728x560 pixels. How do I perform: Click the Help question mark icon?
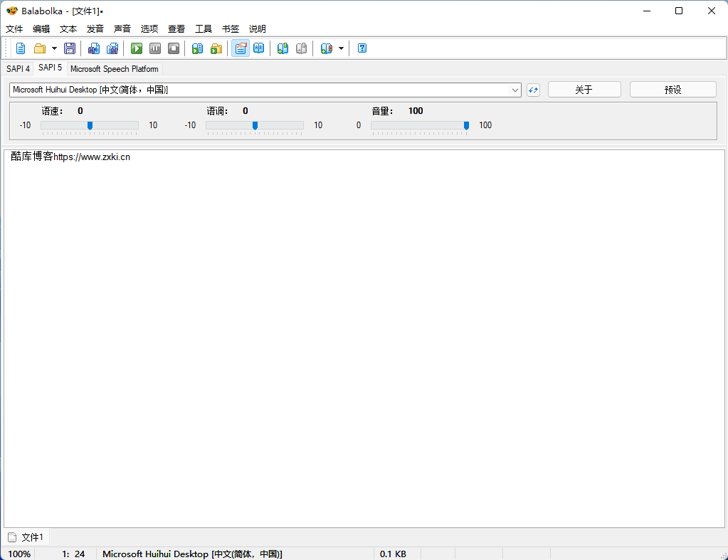[362, 48]
